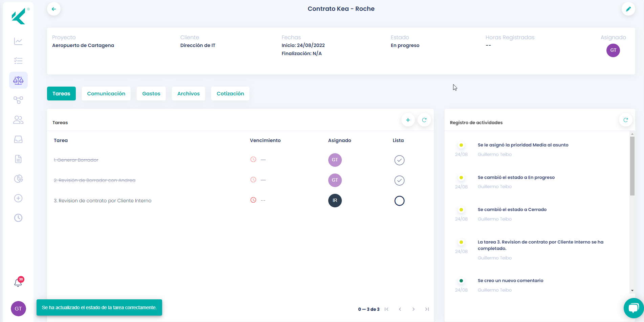The width and height of the screenshot is (644, 322).
Task: Click the reports pie chart icon
Action: point(18,179)
